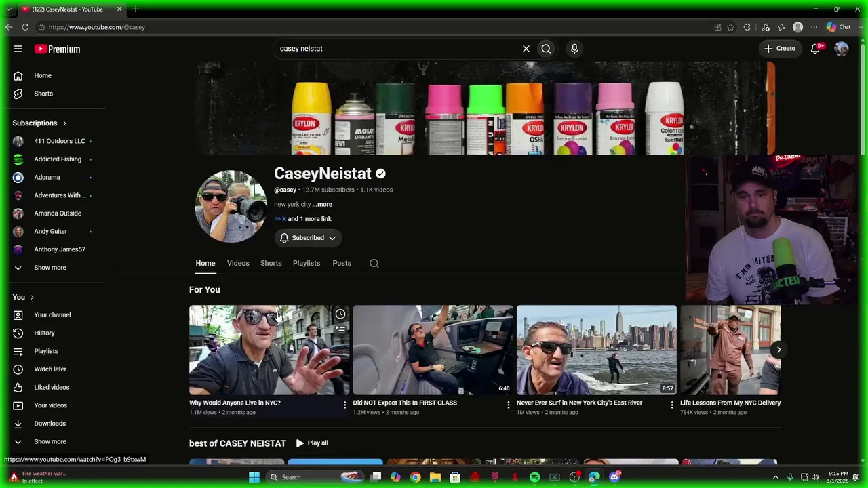This screenshot has width=868, height=488.
Task: Add this page to browser favorites
Action: (730, 27)
